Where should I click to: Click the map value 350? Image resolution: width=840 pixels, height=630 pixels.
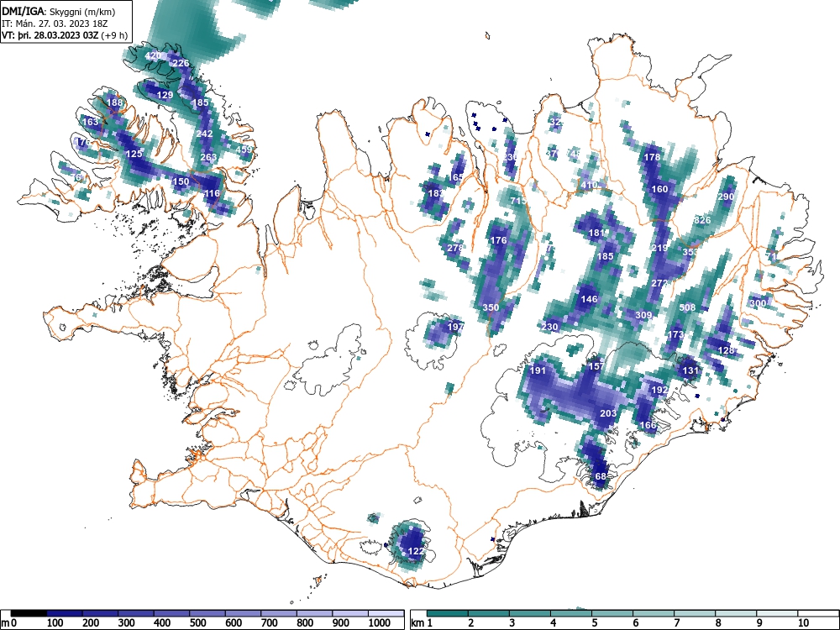point(491,307)
